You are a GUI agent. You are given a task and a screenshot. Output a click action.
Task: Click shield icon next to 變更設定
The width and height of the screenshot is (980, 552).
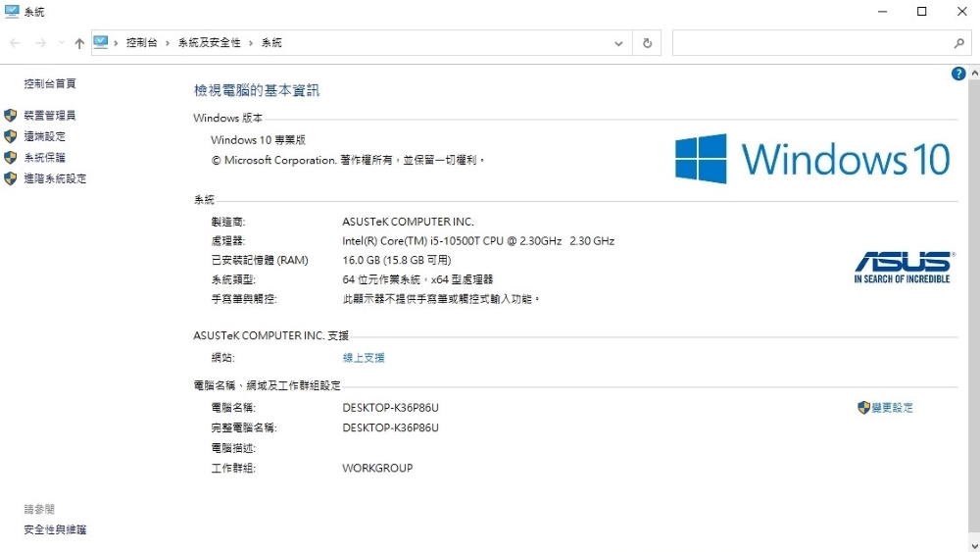(x=863, y=408)
